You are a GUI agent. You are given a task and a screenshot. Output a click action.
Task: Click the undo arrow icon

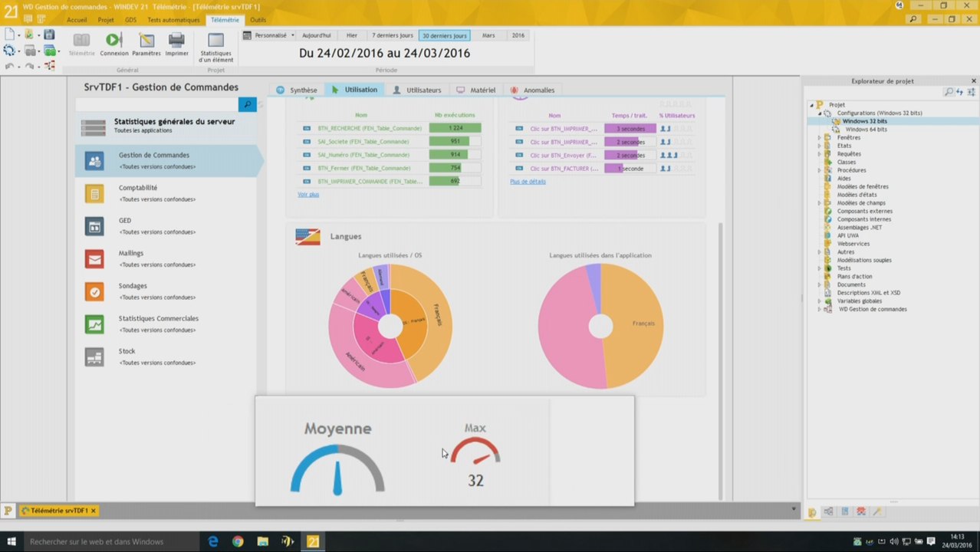(9, 66)
